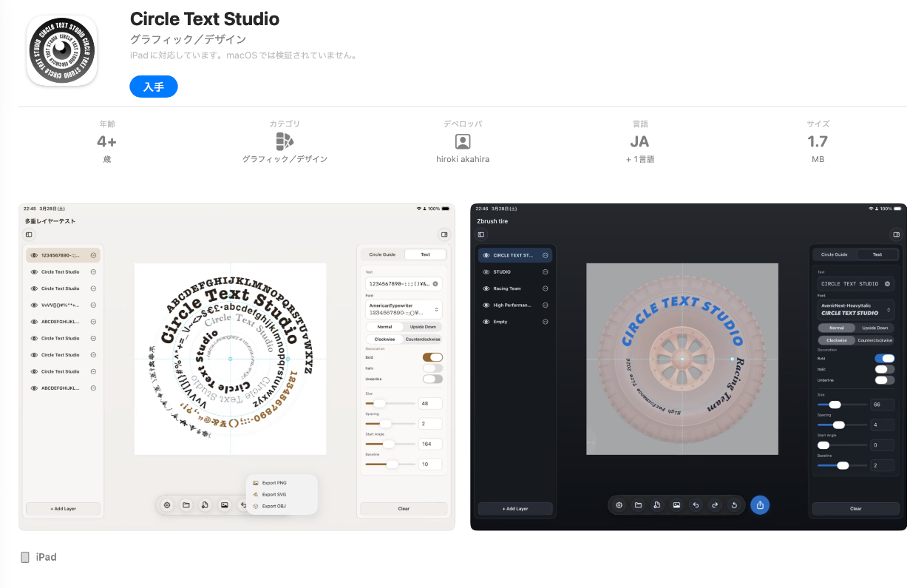Image resolution: width=924 pixels, height=588 pixels.
Task: Toggle left sidebar icon in dark screenshot
Action: pyautogui.click(x=481, y=234)
